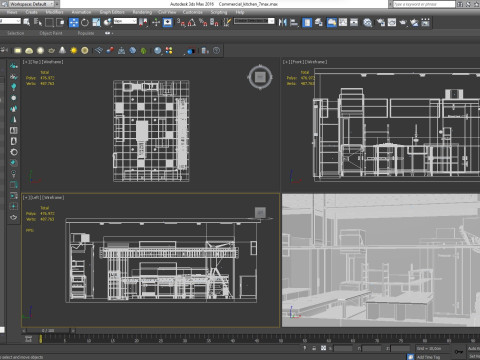Click the green tree foliage icon
This screenshot has width=480, height=360.
point(144,50)
